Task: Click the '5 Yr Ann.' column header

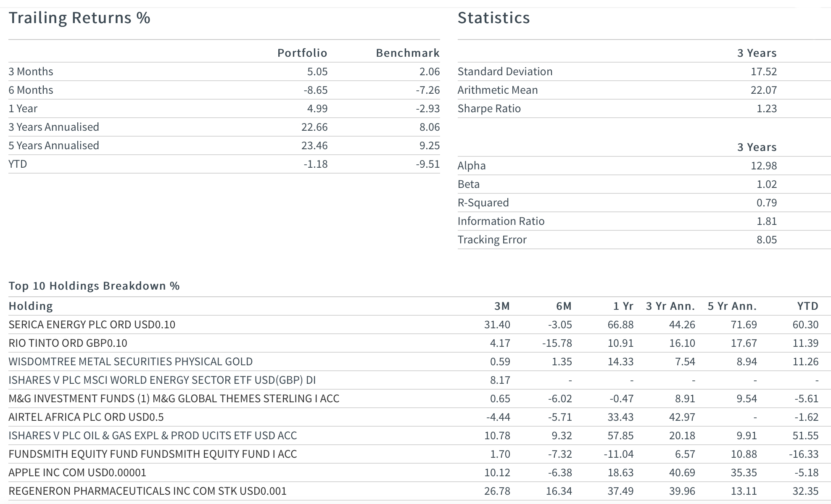Action: tap(732, 306)
